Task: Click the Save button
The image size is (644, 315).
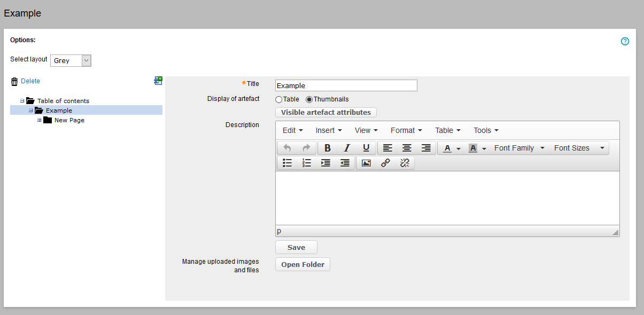Action: [x=296, y=247]
